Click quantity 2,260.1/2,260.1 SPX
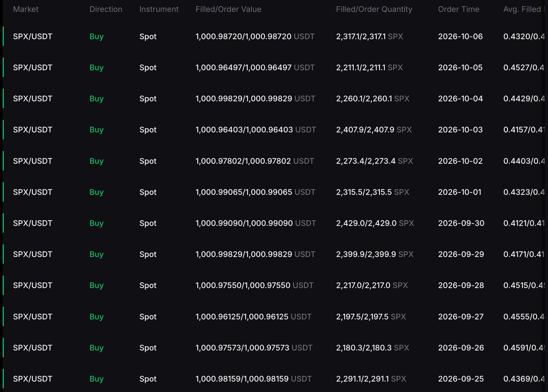Viewport: 548px width, 392px height. (x=373, y=99)
